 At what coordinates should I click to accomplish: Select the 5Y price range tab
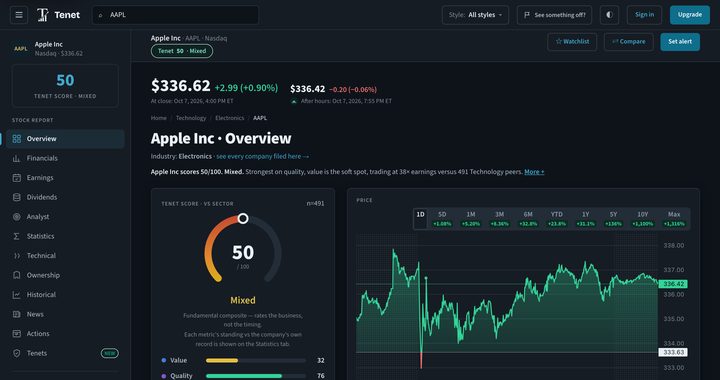[x=614, y=218]
